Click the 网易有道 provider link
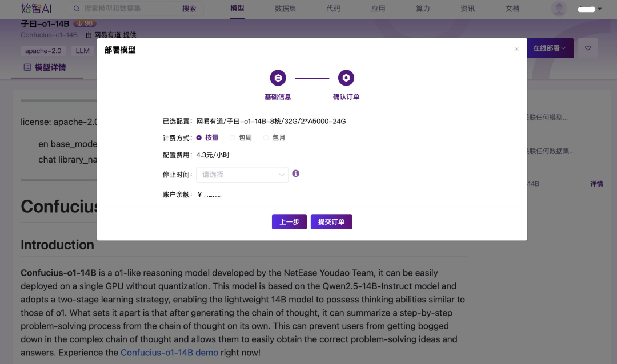The width and height of the screenshot is (617, 364). click(107, 35)
